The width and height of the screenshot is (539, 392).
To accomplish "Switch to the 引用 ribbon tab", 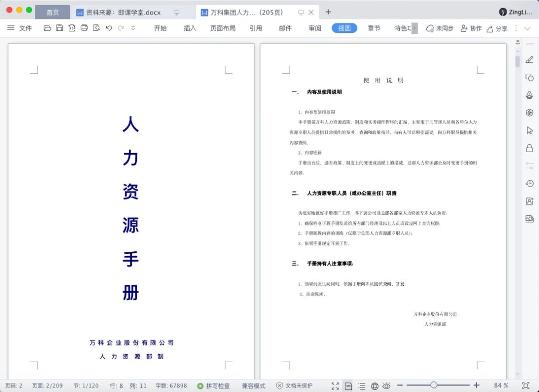I will [256, 28].
